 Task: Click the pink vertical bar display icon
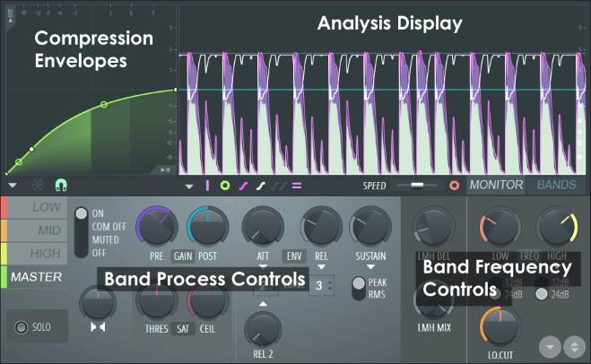coord(207,186)
